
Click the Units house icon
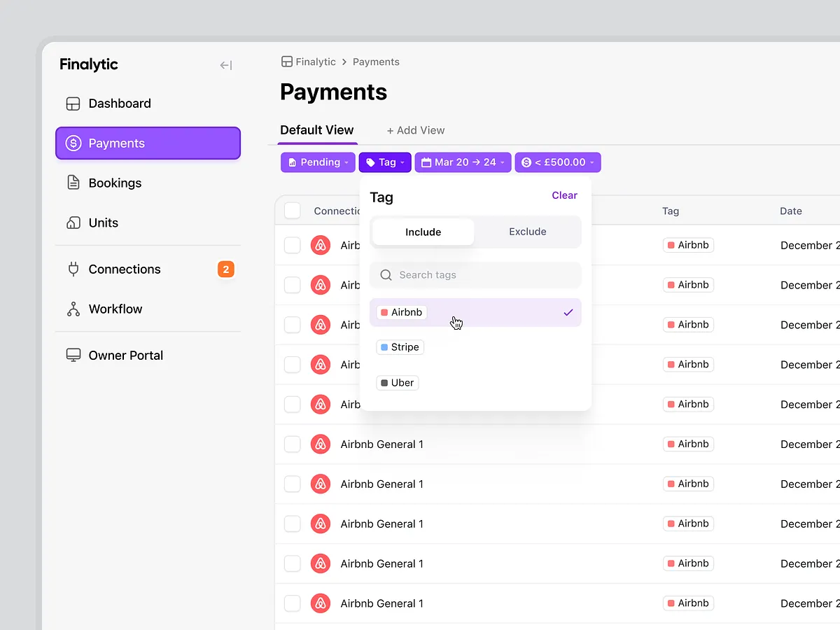pos(73,223)
